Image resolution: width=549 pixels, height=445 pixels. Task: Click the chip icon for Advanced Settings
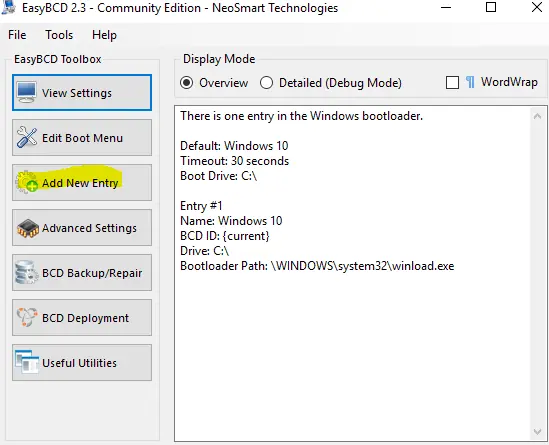click(x=27, y=228)
